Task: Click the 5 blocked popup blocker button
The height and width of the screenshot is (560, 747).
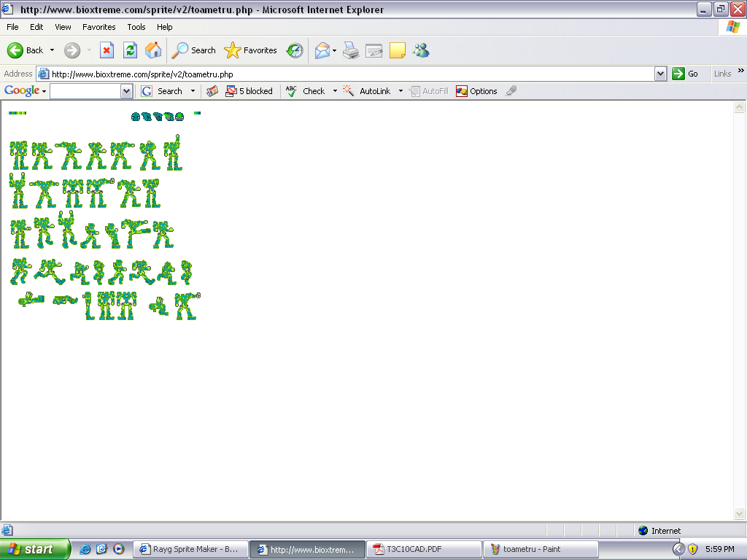Action: pos(249,91)
